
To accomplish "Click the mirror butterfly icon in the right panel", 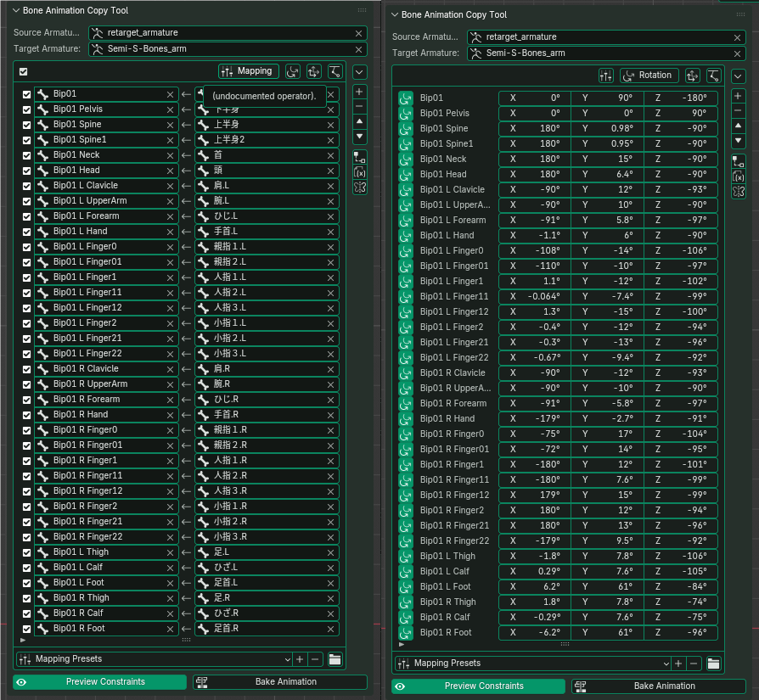I will [x=739, y=192].
